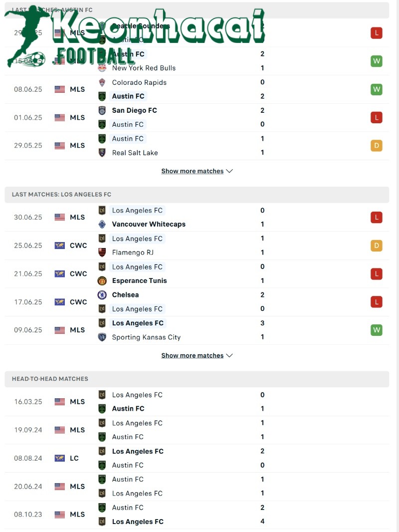Click the orange D badge for Real Salt Lake match
Image resolution: width=399 pixels, height=532 pixels.
(x=376, y=146)
